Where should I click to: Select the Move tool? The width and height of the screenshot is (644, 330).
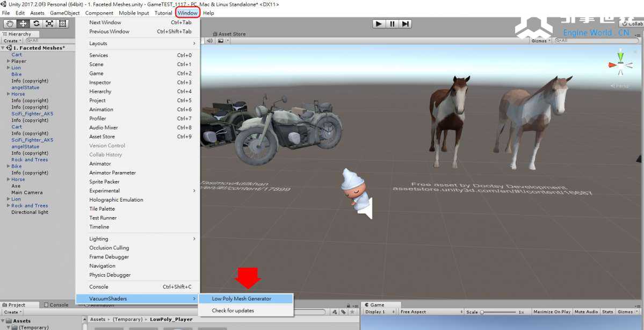pos(23,24)
